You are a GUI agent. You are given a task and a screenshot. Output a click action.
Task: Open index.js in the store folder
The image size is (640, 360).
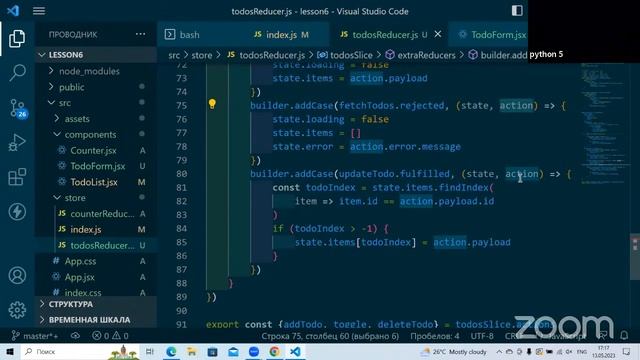(x=97, y=229)
